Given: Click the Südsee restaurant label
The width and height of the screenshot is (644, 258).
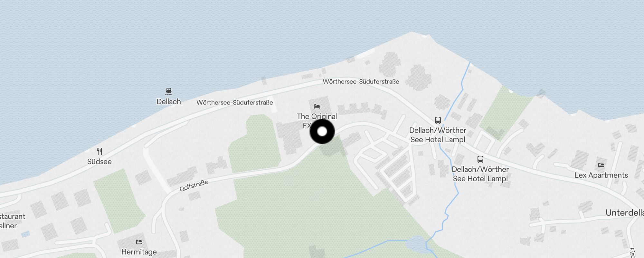Looking at the screenshot, I should coord(99,162).
